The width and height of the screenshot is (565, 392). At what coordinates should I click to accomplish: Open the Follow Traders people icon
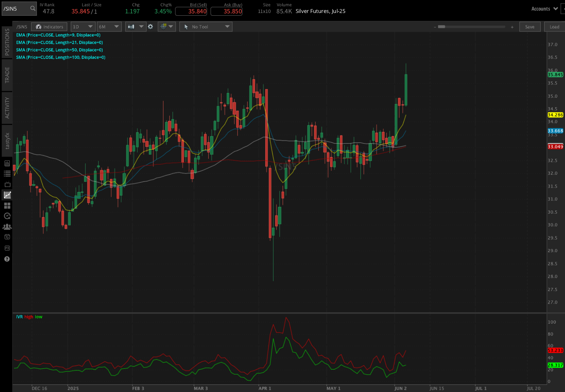7,227
